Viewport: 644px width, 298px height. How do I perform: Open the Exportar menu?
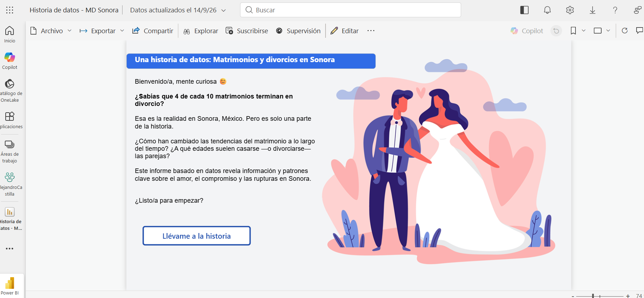tap(102, 31)
